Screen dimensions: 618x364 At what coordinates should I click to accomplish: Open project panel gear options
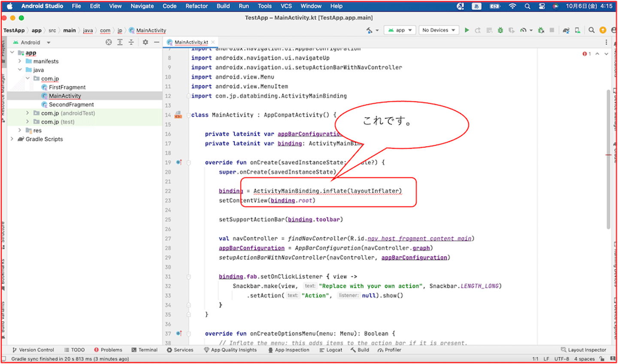tap(145, 42)
